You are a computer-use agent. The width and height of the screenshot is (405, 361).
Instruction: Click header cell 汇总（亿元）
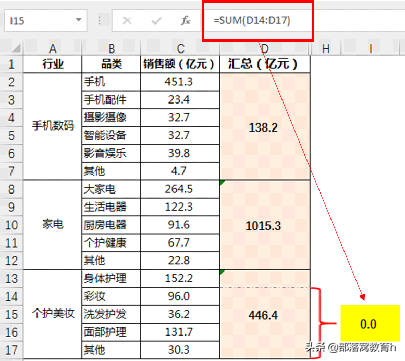[x=265, y=64]
